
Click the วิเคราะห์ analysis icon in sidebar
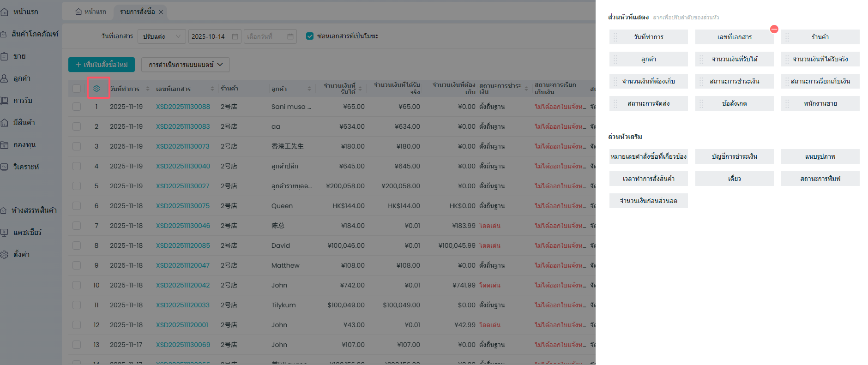[x=5, y=167]
